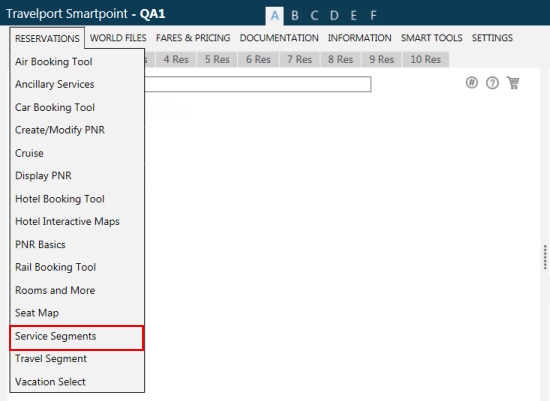Switch to window tab A
Viewport: 550px width, 401px height.
[x=275, y=16]
